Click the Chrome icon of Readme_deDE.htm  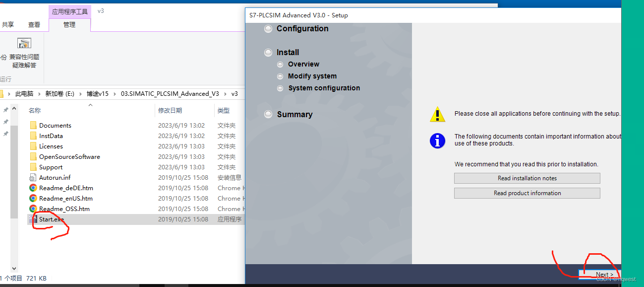(x=33, y=188)
